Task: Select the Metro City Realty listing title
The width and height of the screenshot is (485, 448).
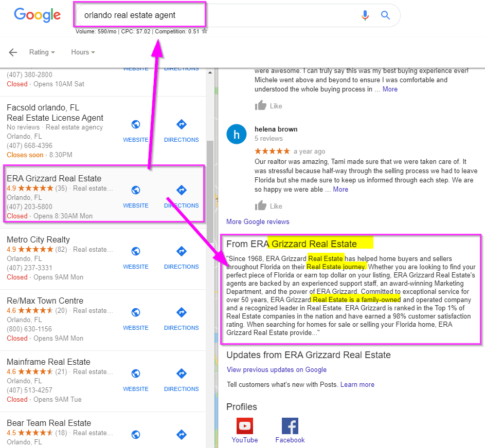Action: pyautogui.click(x=39, y=240)
